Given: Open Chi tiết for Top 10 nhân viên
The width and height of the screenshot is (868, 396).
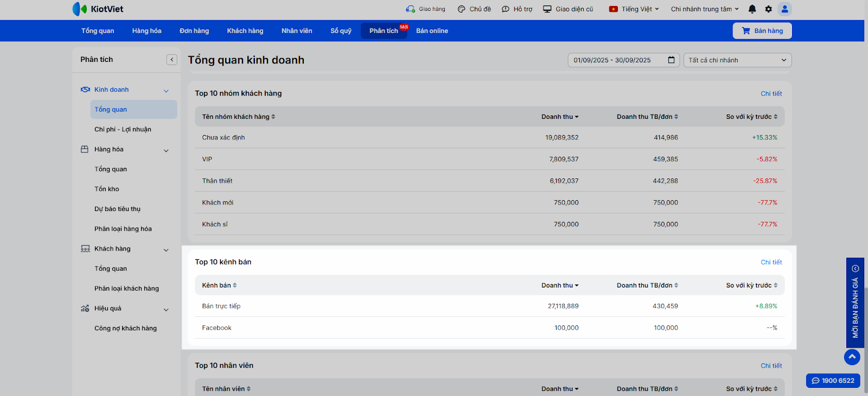Looking at the screenshot, I should click(771, 366).
